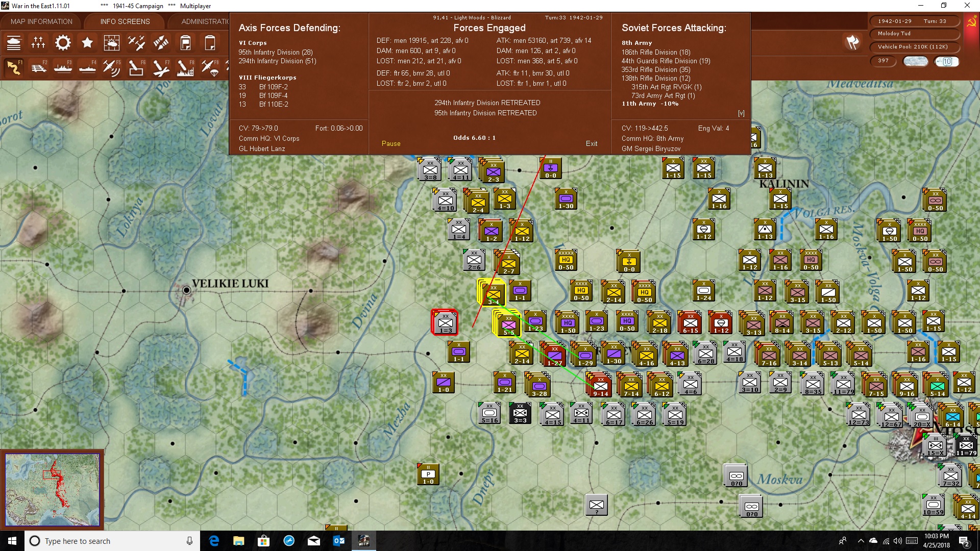Open the victory star screen icon

pos(87,43)
